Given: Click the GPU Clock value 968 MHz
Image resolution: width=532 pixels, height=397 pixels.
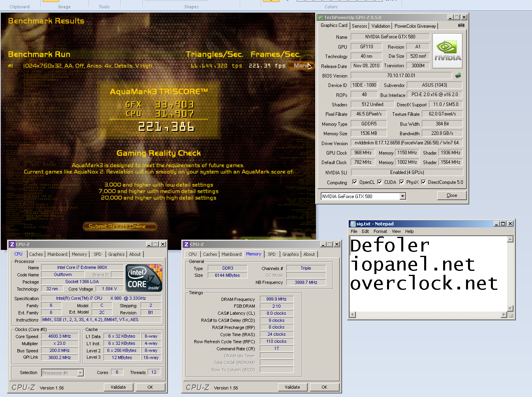Looking at the screenshot, I should 363,153.
